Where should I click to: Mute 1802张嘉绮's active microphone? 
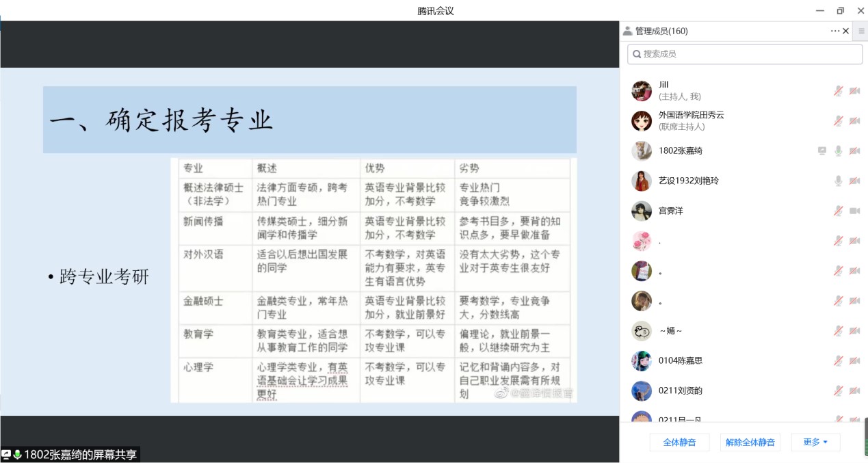coord(838,151)
